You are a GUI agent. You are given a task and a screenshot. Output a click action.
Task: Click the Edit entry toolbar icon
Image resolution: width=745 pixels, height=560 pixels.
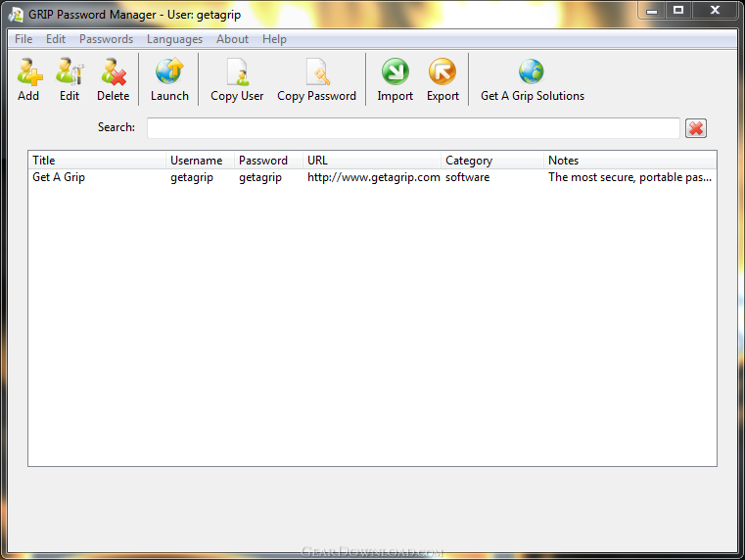point(70,71)
